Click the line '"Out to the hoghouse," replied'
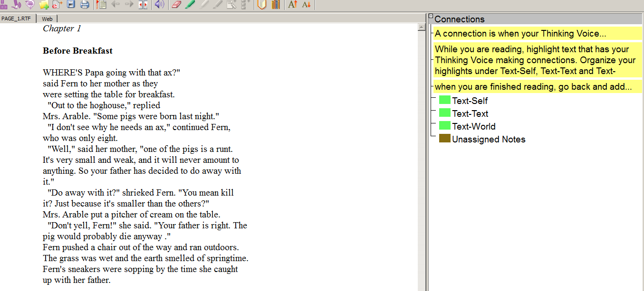The height and width of the screenshot is (291, 644). pyautogui.click(x=104, y=105)
